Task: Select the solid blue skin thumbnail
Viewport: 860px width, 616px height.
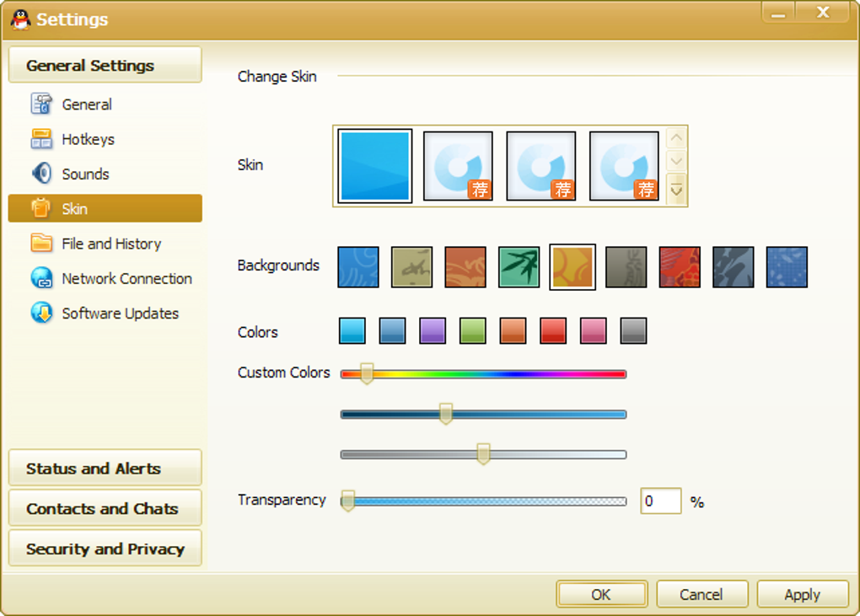Action: pyautogui.click(x=374, y=166)
